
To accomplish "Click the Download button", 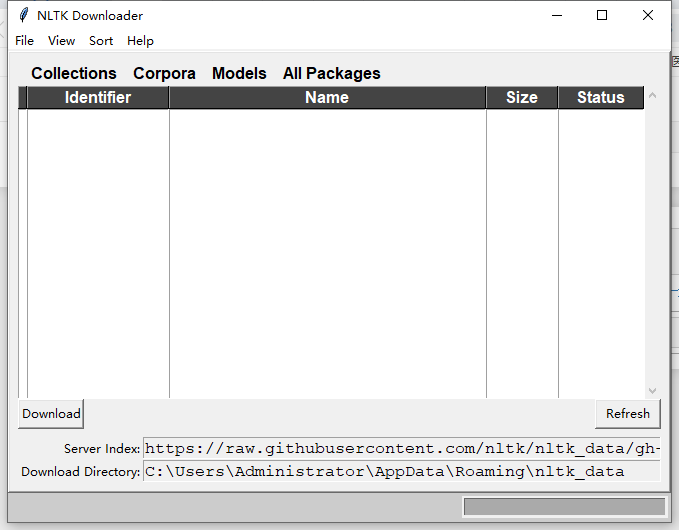I will [x=51, y=414].
